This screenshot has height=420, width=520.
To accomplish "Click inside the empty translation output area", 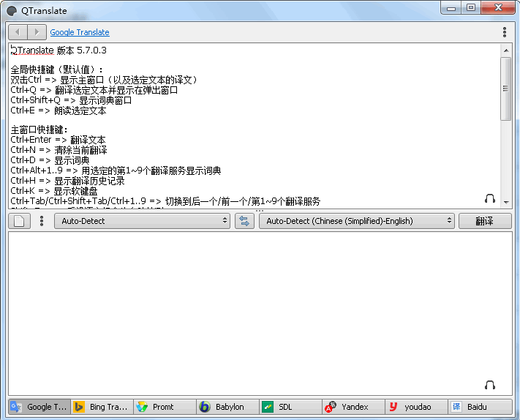I will pos(260,313).
